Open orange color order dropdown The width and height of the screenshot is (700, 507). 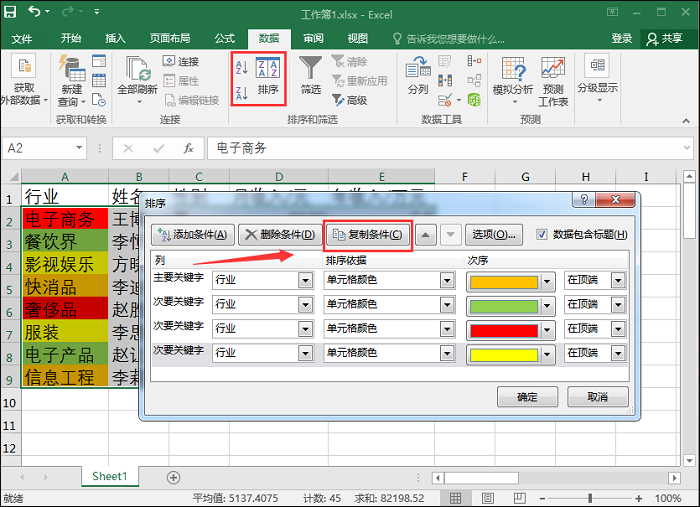pos(547,282)
